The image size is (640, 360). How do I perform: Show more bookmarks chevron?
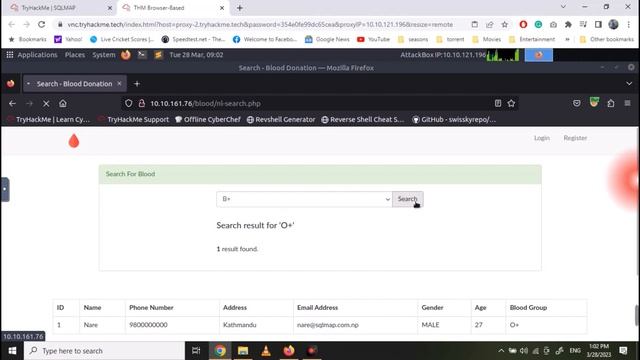point(567,39)
